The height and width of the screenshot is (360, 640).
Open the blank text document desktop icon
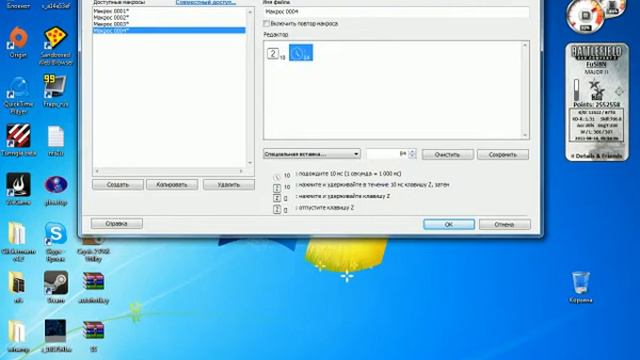56,140
